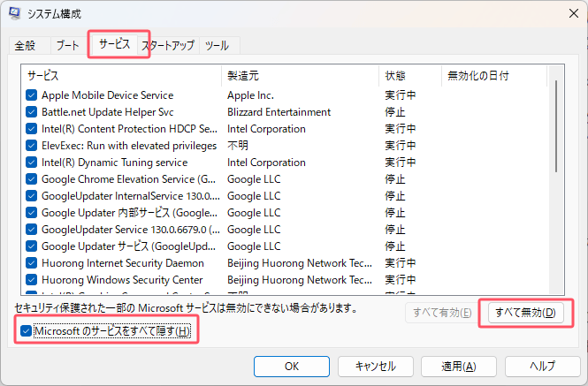Click Intel(R) Dynamic Tuning service name
This screenshot has height=386, width=588.
coord(114,163)
